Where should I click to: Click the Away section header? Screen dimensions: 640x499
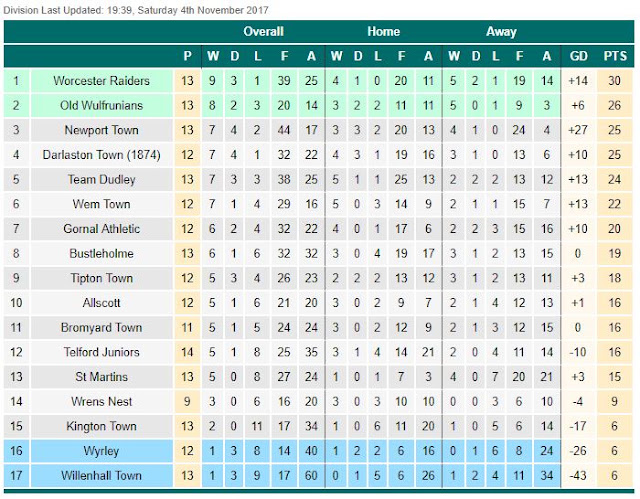click(x=501, y=31)
